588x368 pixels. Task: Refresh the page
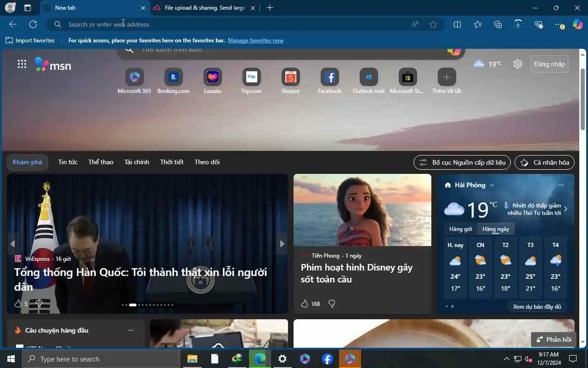pos(33,24)
